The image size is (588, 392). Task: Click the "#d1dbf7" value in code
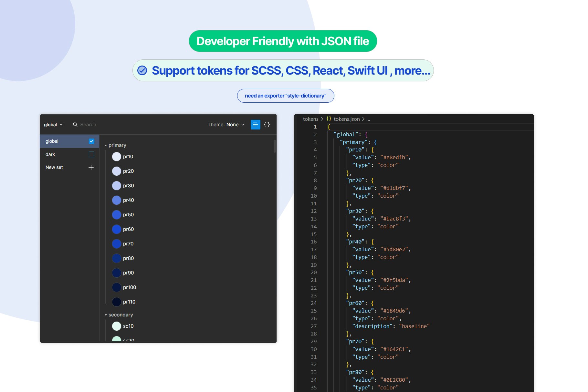394,188
